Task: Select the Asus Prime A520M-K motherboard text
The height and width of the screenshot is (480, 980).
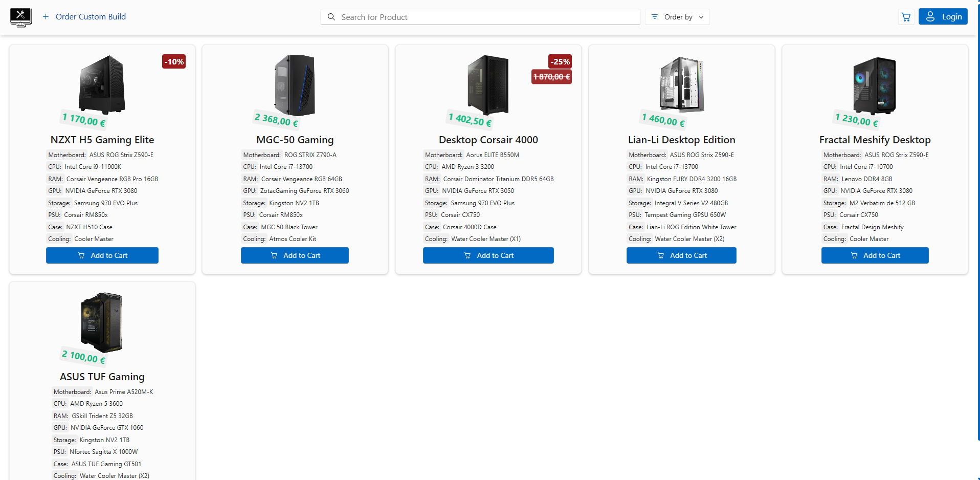Action: [x=124, y=392]
